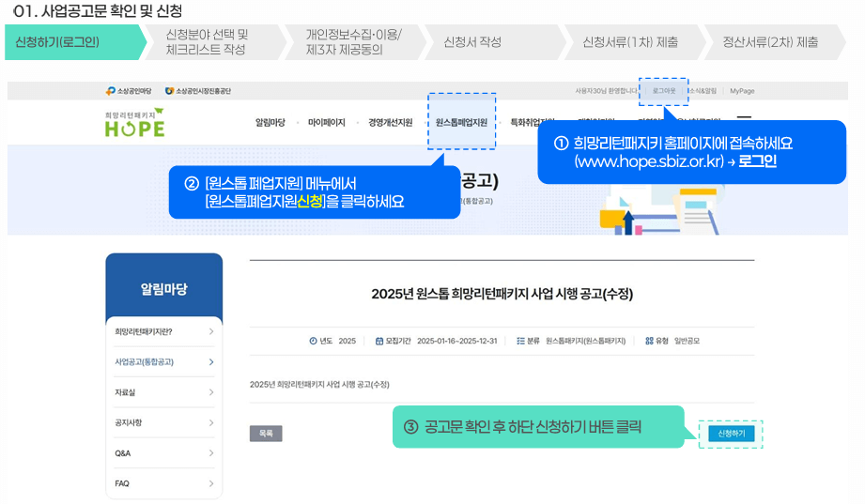Open 자료실 in the sidebar

click(x=163, y=392)
